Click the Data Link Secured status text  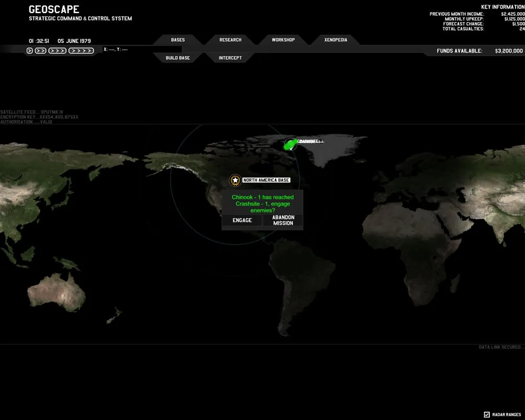point(501,347)
